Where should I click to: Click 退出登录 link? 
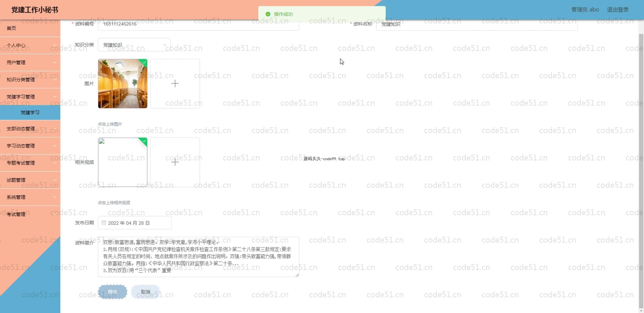[x=618, y=10]
